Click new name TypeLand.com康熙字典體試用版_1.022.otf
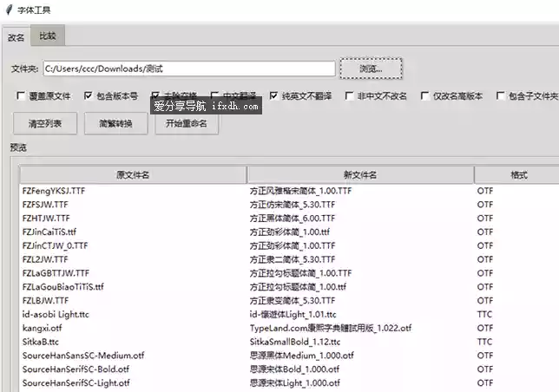 331,328
